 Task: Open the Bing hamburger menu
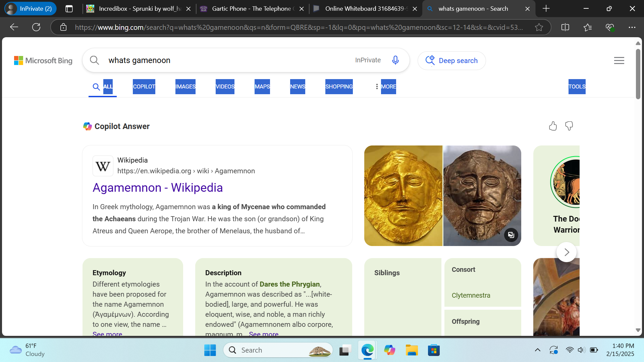coord(619,60)
